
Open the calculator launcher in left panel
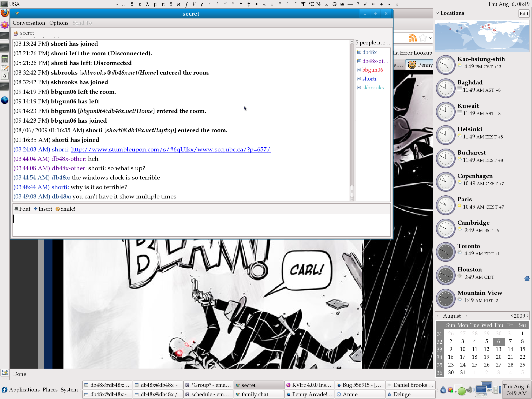click(5, 59)
